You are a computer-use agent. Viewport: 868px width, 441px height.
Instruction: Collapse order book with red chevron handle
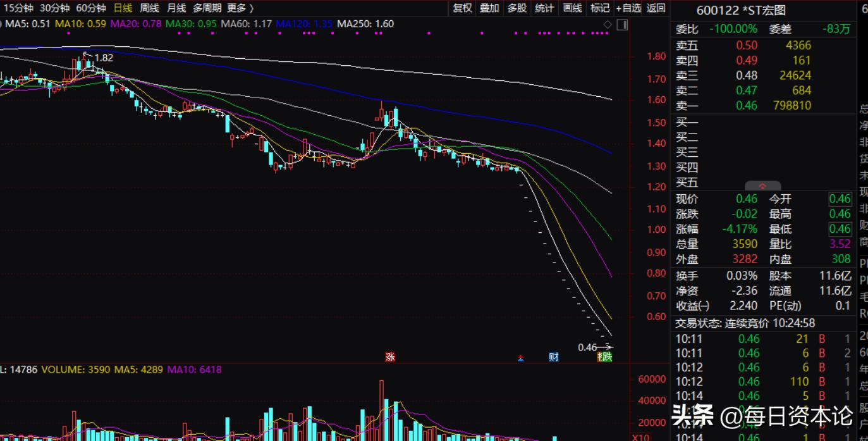tap(762, 186)
